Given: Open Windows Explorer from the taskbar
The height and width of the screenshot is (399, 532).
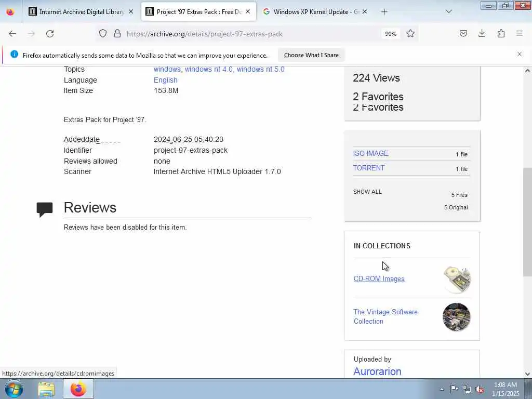Looking at the screenshot, I should pyautogui.click(x=46, y=389).
